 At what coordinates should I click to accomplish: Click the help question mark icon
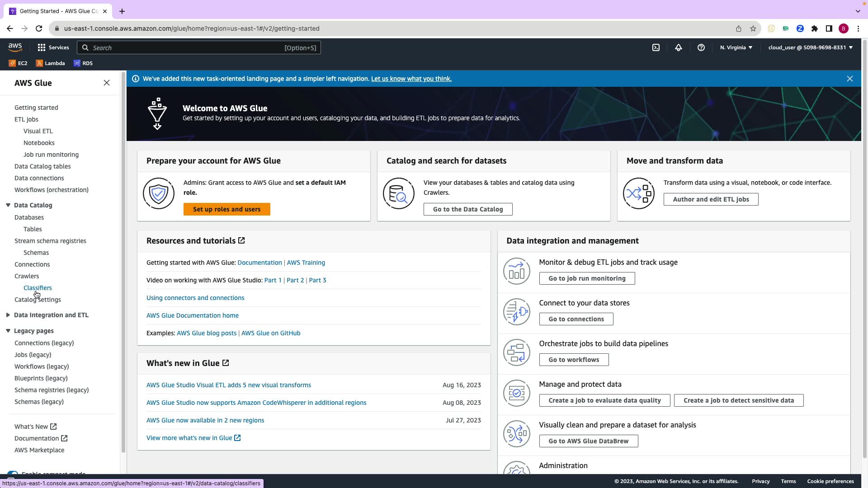[701, 47]
